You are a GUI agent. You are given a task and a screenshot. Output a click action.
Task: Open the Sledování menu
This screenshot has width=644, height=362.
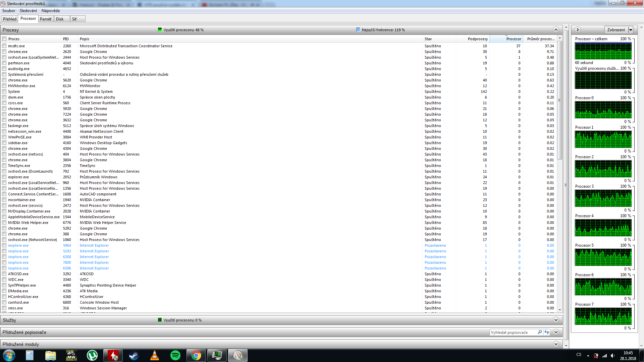[28, 11]
